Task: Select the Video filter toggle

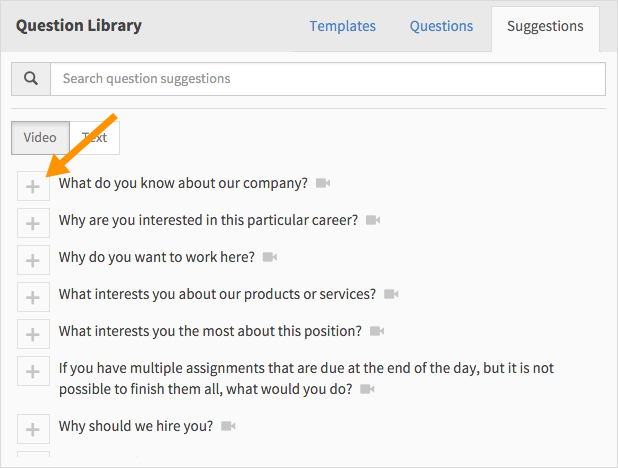Action: [40, 138]
